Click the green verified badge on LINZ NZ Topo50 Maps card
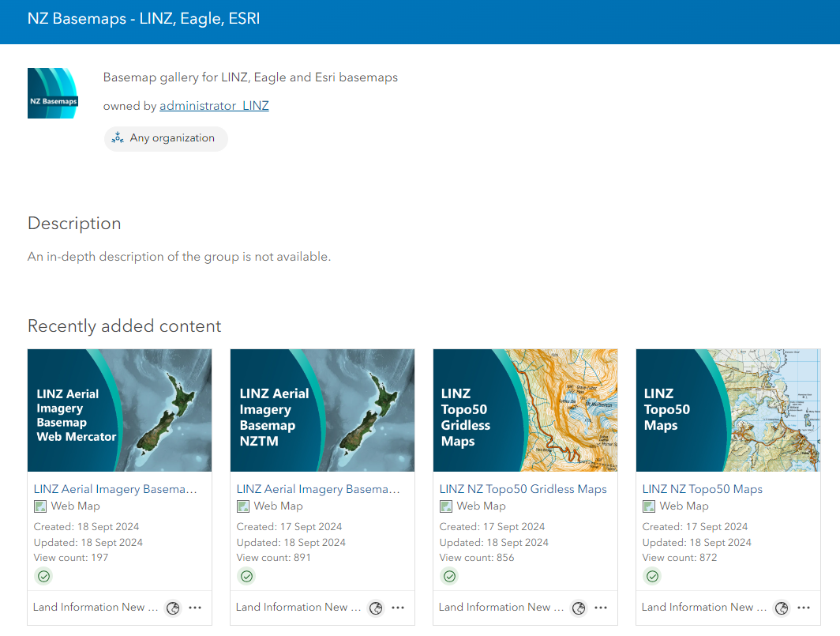This screenshot has height=636, width=840. pyautogui.click(x=652, y=576)
